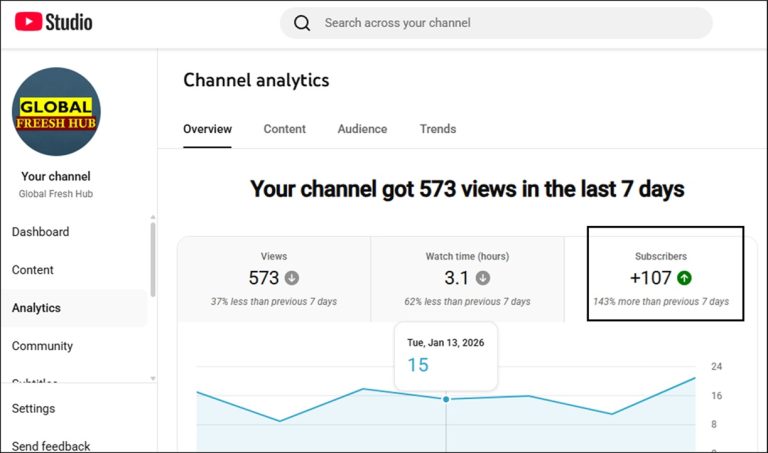Click the gray down arrow beside Views count
The image size is (768, 453).
pos(292,278)
